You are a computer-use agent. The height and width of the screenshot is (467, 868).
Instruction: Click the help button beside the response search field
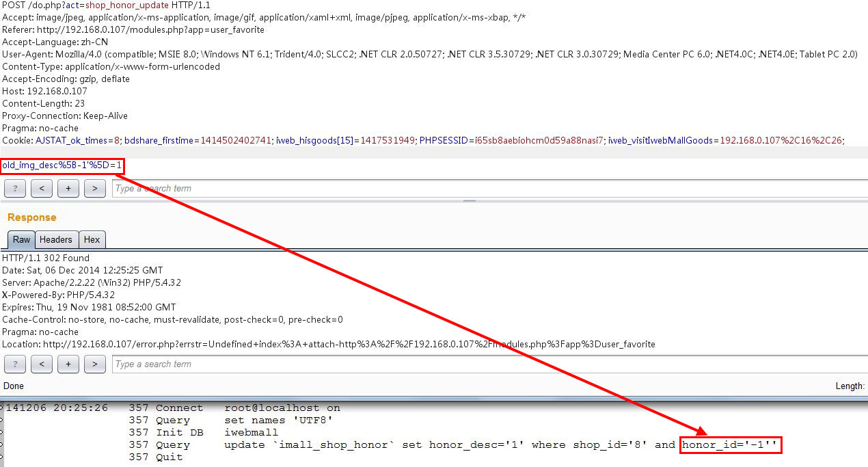point(15,364)
